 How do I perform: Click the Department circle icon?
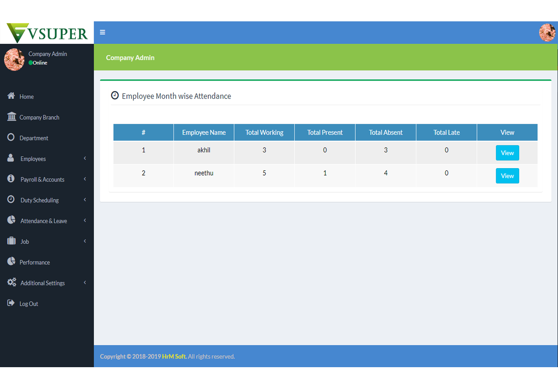(x=11, y=138)
